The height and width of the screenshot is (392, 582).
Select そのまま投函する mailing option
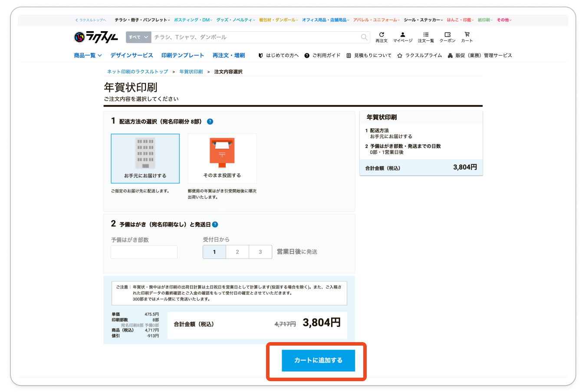pos(222,159)
